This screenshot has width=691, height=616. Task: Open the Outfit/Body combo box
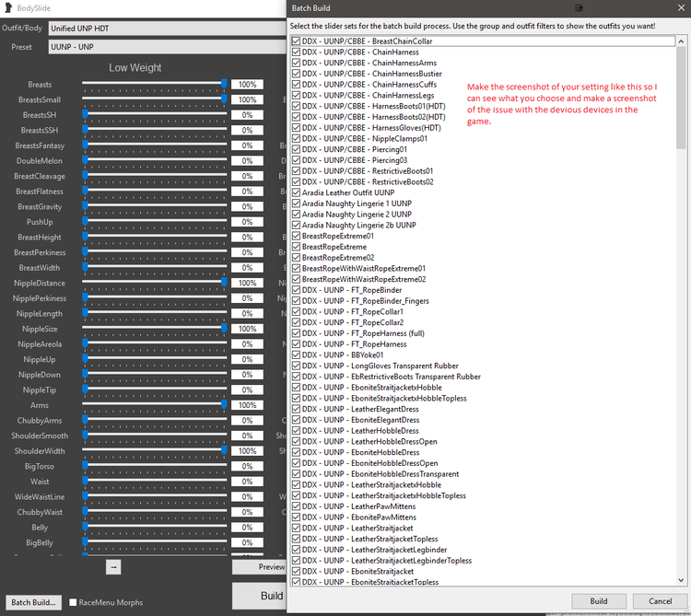168,29
